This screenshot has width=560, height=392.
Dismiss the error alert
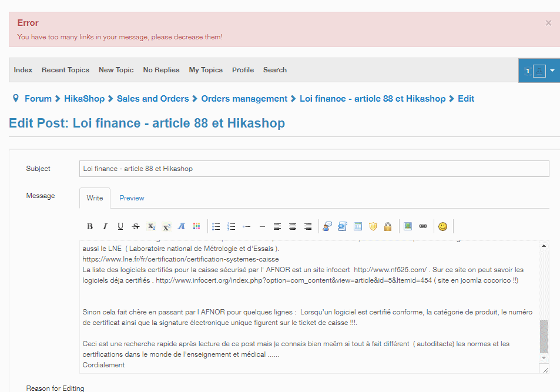(548, 23)
